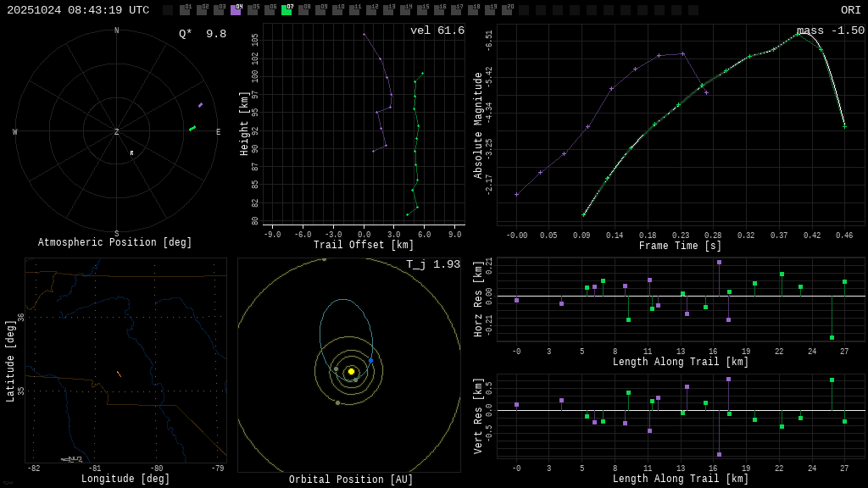Click the green track marker on sky plot
Screen dimensions: 868x488
(192, 129)
